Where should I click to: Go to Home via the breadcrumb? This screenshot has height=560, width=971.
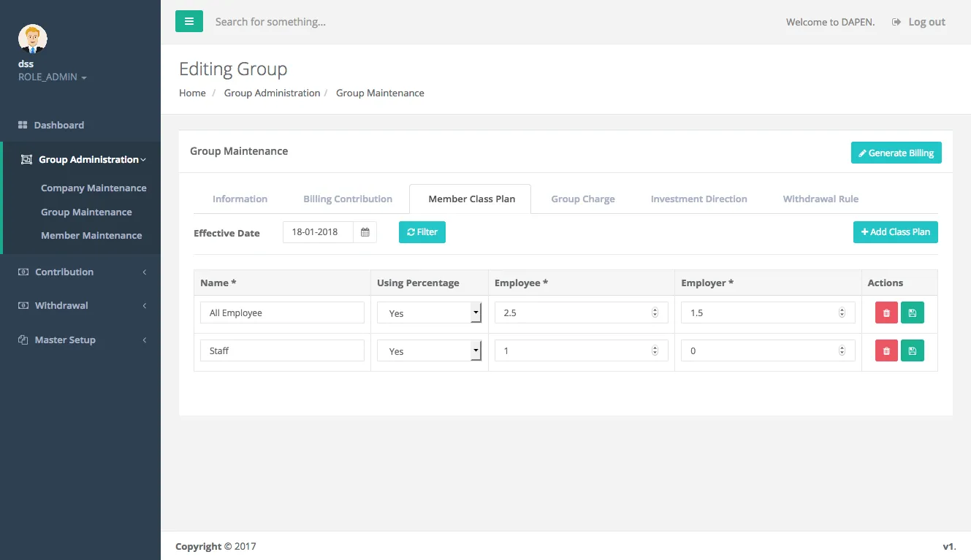192,93
